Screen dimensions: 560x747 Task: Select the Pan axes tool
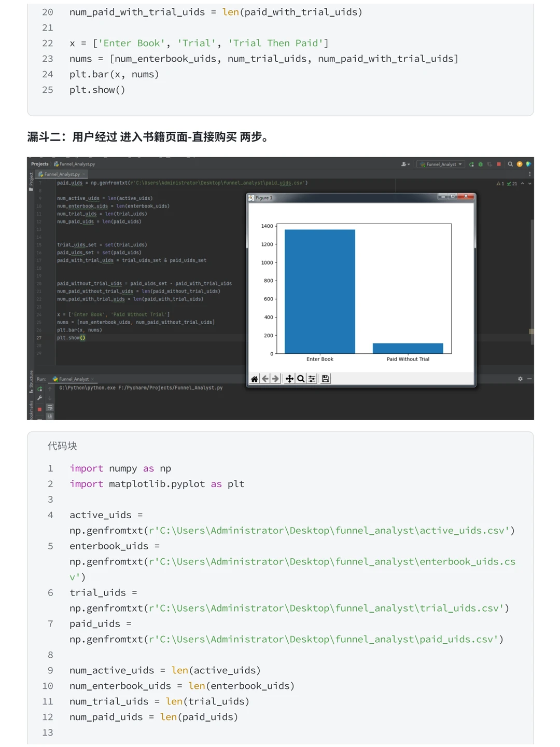[290, 379]
